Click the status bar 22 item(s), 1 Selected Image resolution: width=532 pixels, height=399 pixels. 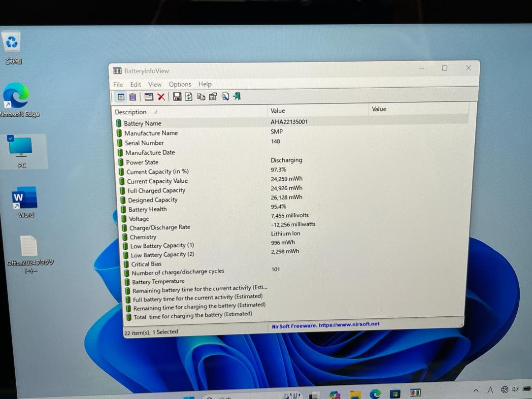(x=151, y=332)
